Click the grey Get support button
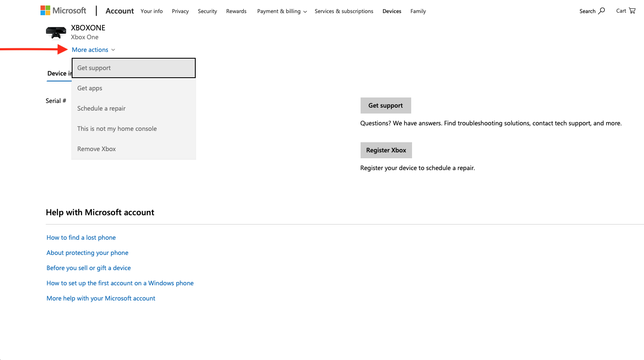644x360 pixels. click(x=385, y=106)
